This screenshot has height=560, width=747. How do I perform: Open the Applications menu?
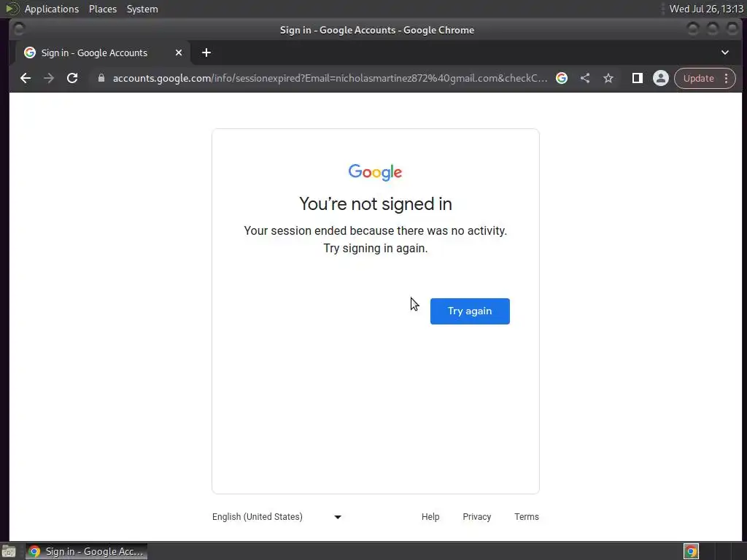coord(52,9)
